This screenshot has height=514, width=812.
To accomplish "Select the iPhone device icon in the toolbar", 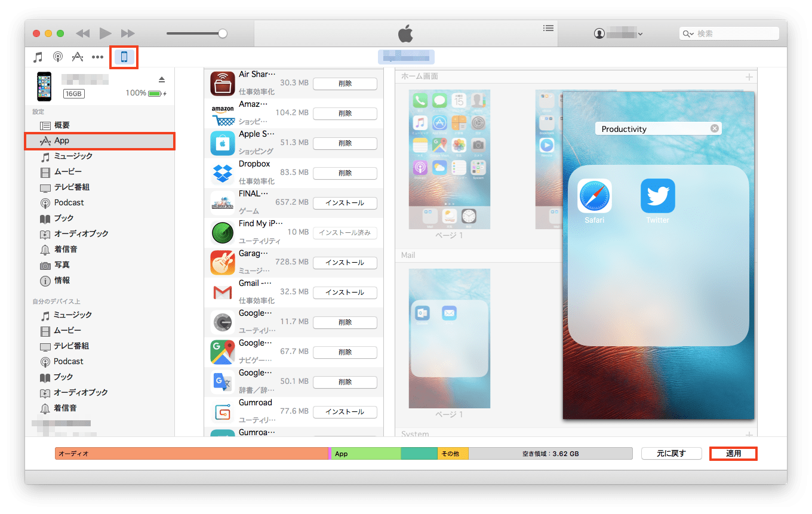I will (124, 57).
